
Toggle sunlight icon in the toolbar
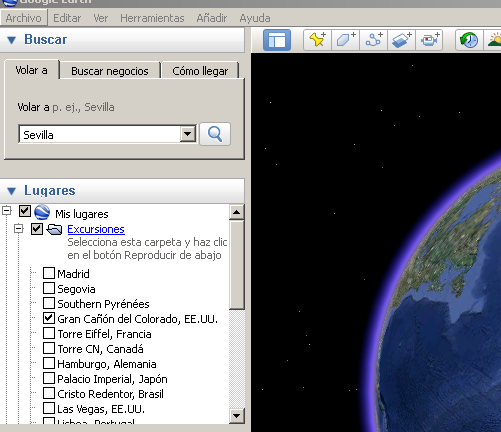(493, 40)
